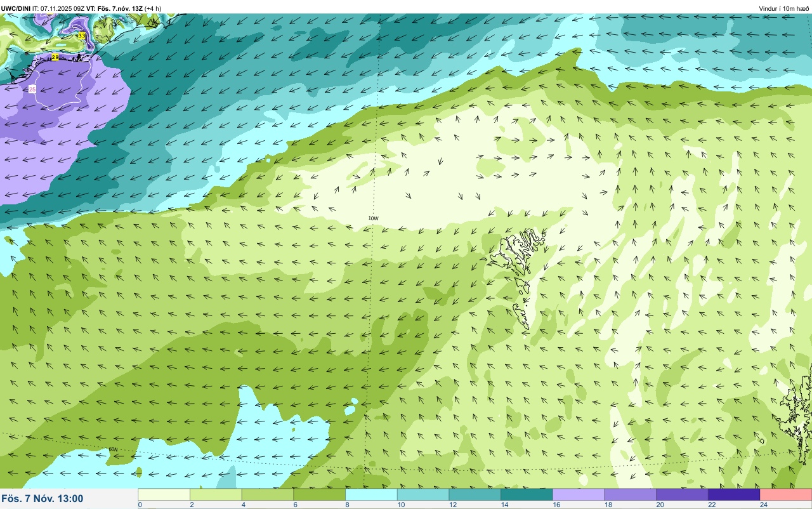Click the '10W' longitude label on map
Screen dimensions: 812x509
[373, 218]
